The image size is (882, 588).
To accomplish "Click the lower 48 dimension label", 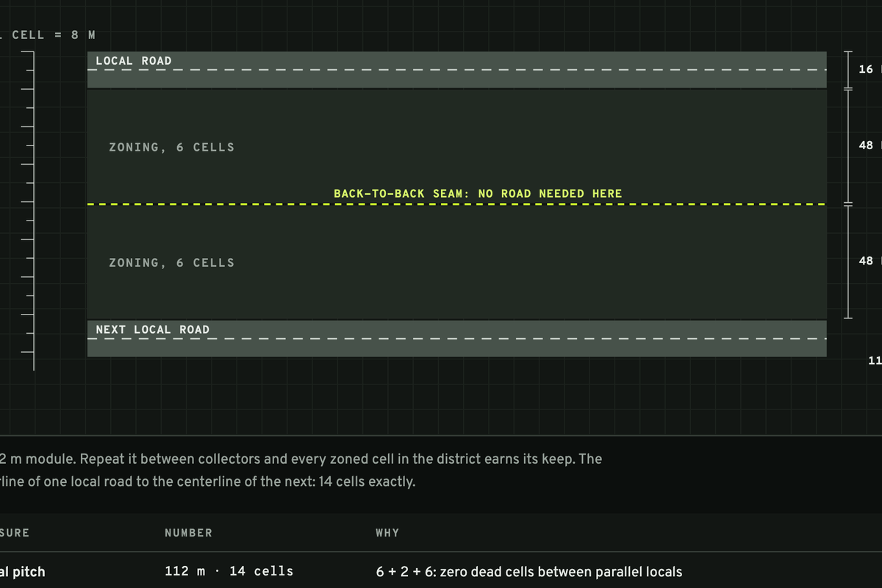I will (x=867, y=261).
